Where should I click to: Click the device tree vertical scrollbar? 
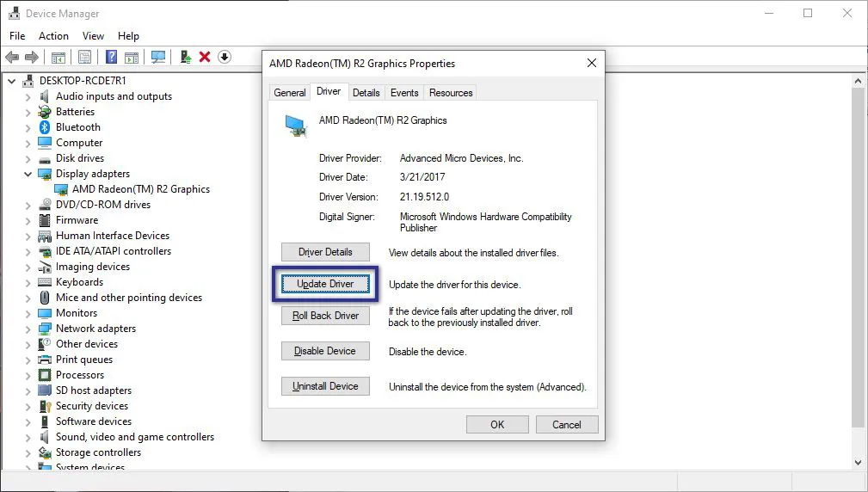(858, 258)
